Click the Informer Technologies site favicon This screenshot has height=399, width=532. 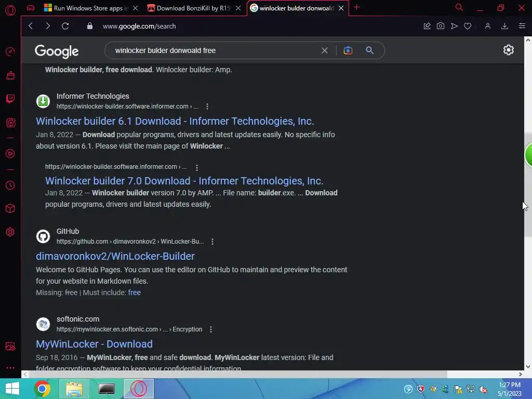coord(43,101)
